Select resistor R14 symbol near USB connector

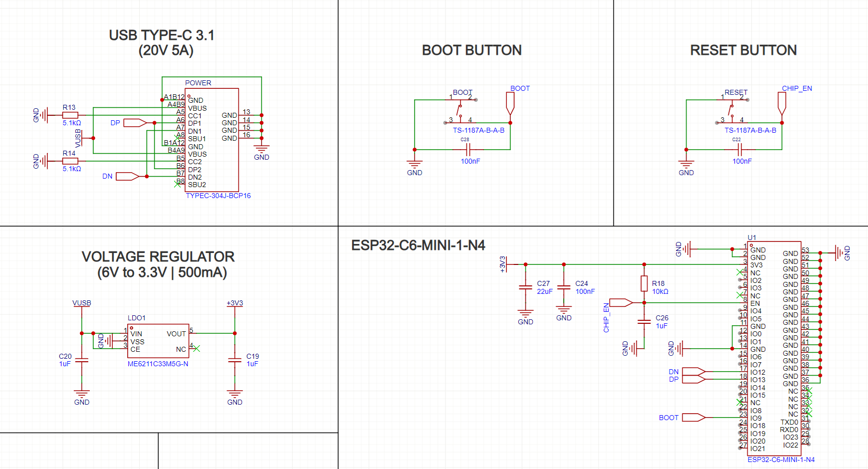tap(70, 161)
